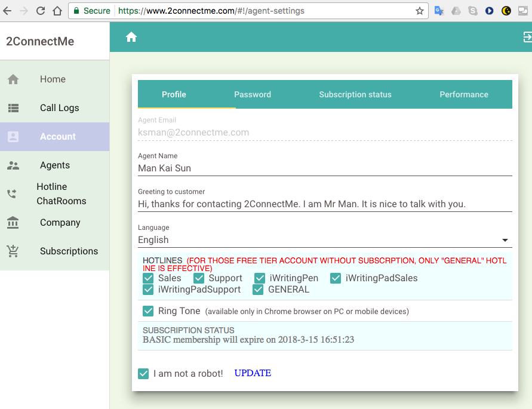Click the Hotline ChatRooms phone icon
Image resolution: width=532 pixels, height=409 pixels.
point(12,194)
